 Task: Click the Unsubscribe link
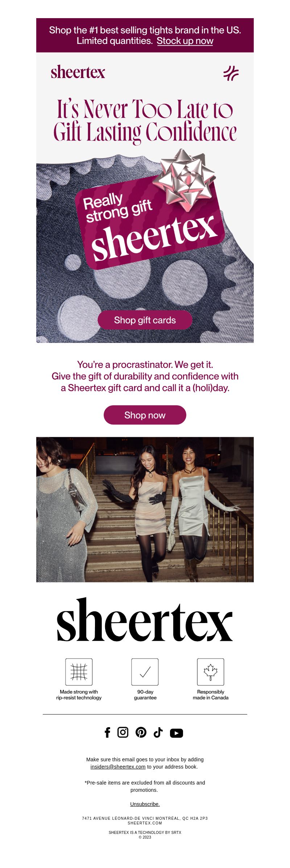point(145,804)
